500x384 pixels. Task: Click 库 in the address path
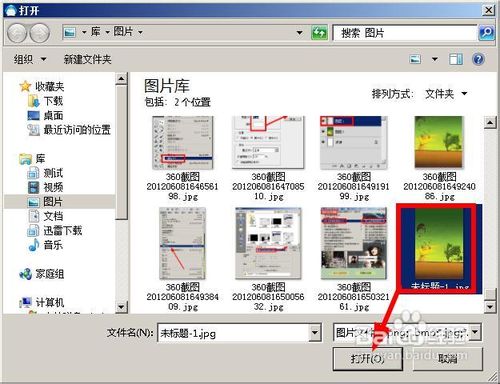tap(96, 32)
